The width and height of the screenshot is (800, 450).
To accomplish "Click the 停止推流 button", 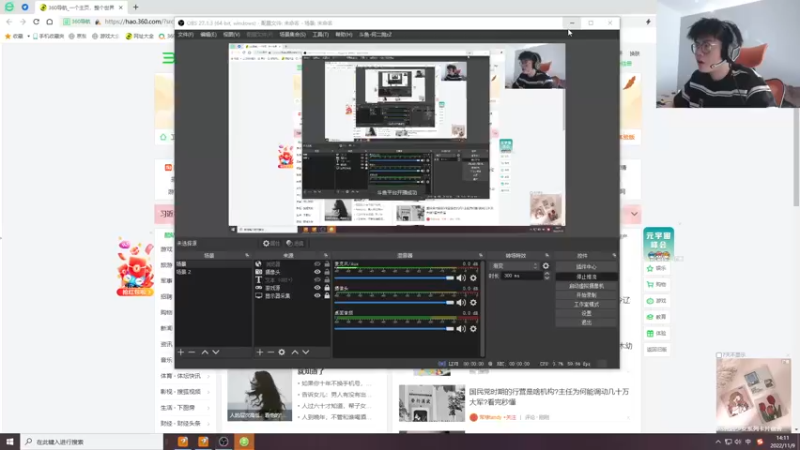I will pyautogui.click(x=586, y=277).
